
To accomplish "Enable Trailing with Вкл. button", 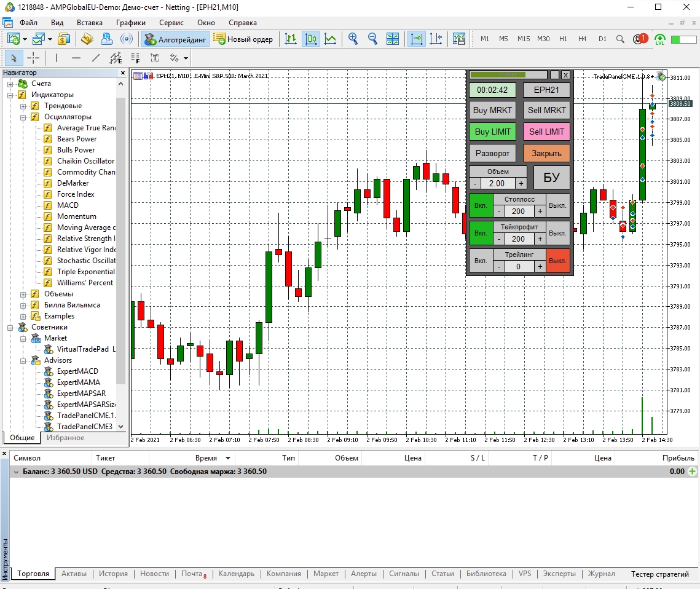I will tap(481, 261).
